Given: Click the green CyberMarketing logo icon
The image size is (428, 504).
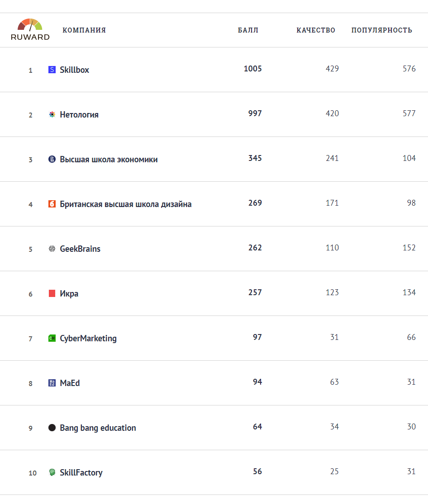Looking at the screenshot, I should point(52,338).
